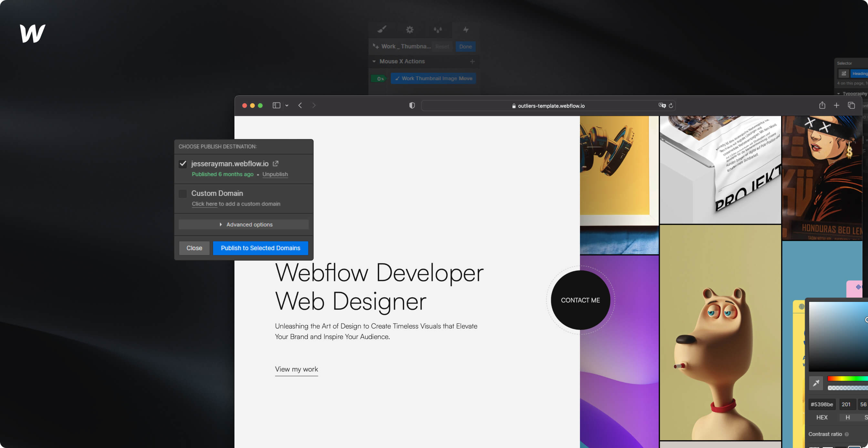Go forward in the Safari browser
The width and height of the screenshot is (868, 448).
[x=314, y=105]
